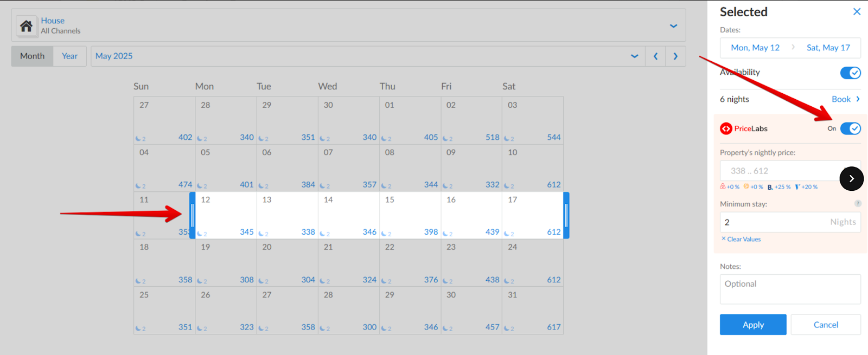Click the Clear Values link

click(x=743, y=240)
